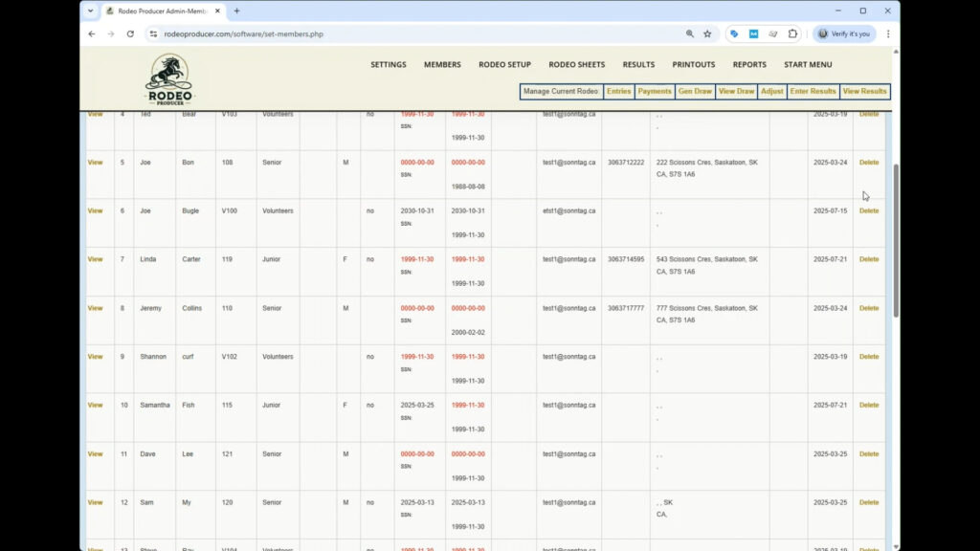Bookmark this page with the star icon

click(707, 33)
